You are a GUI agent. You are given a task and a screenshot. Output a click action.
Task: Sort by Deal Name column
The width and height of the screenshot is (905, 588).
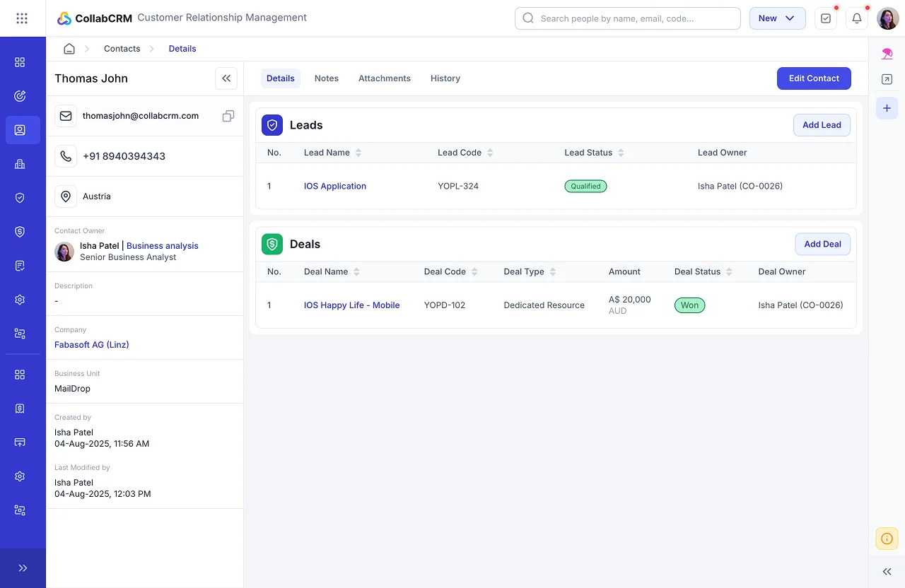[x=356, y=272]
